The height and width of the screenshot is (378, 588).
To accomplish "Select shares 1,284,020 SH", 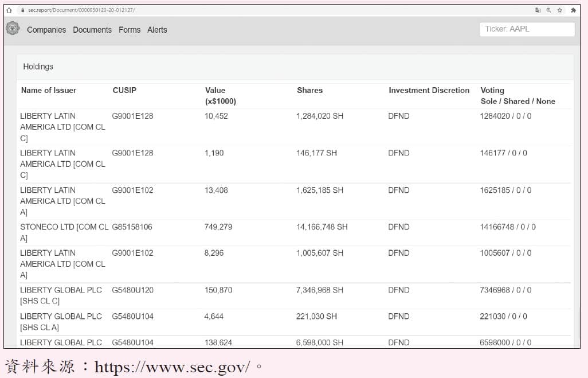I will [320, 116].
